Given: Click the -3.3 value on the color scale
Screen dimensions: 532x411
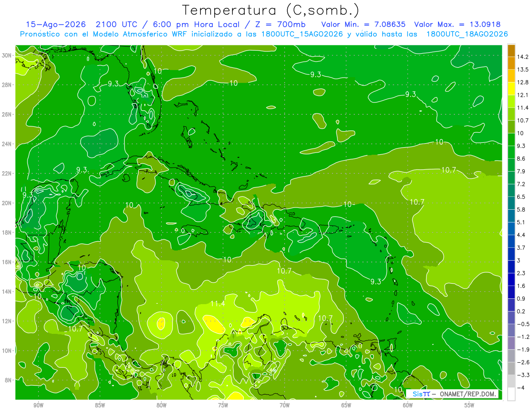Looking at the screenshot, I should pos(523,375).
